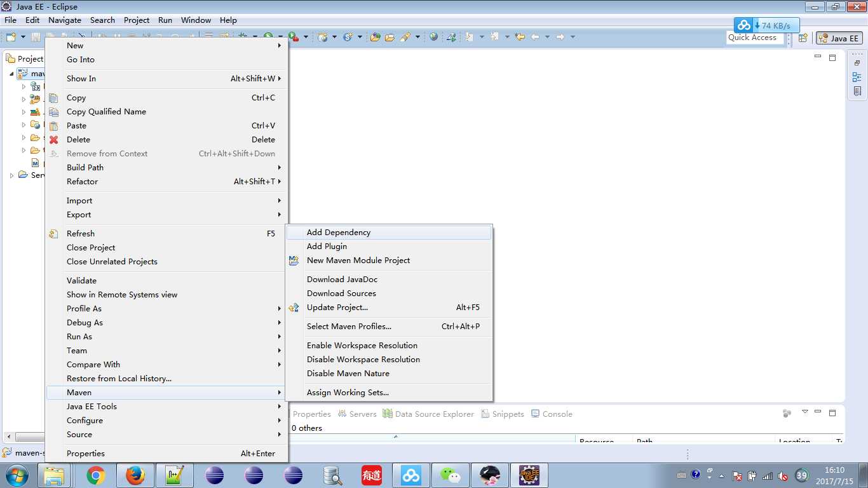
Task: Click the Outline view icon in right sidebar
Action: click(x=857, y=77)
